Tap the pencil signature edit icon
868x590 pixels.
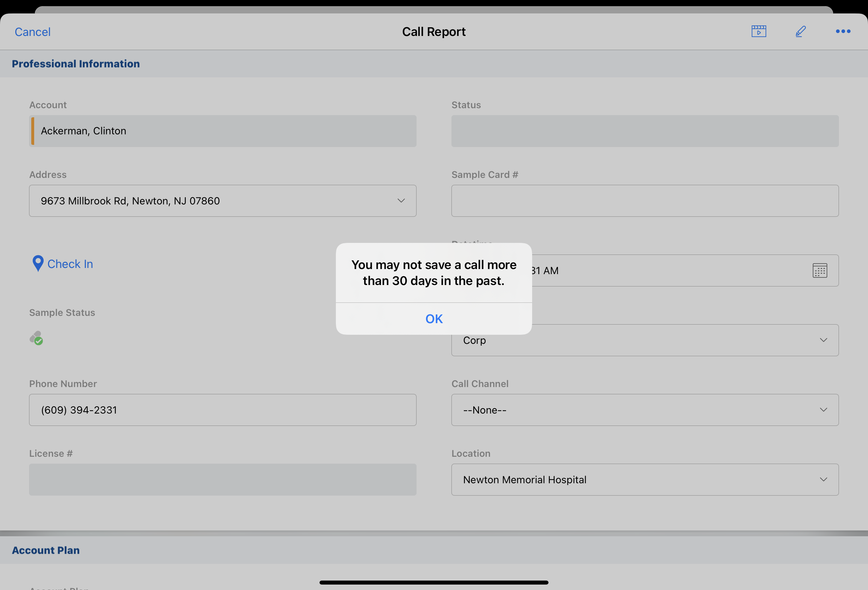pyautogui.click(x=800, y=31)
